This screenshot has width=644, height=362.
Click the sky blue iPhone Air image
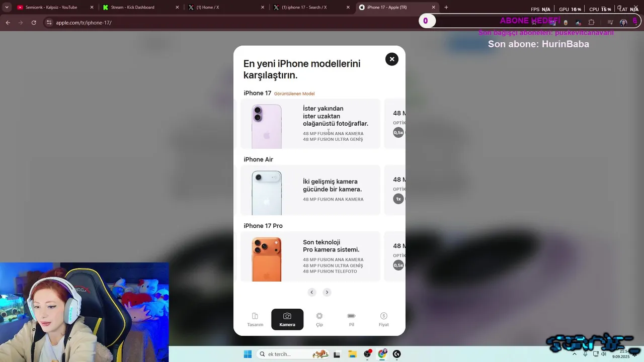267,193
